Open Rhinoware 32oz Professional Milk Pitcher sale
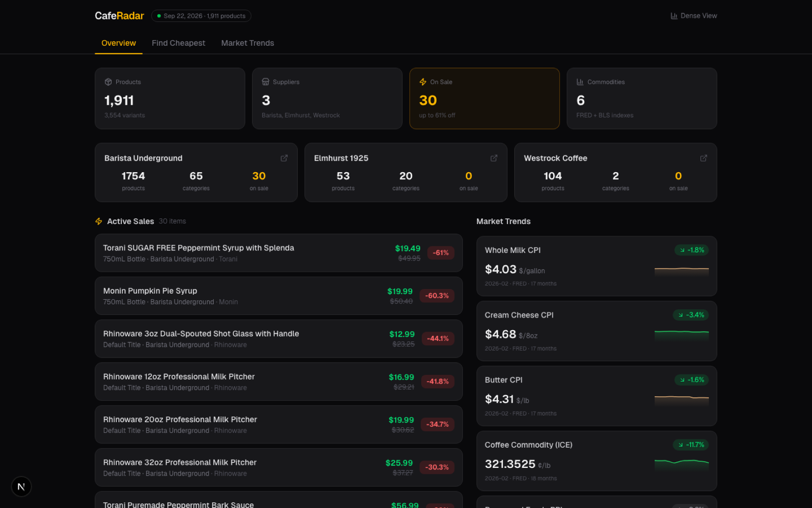 click(279, 467)
